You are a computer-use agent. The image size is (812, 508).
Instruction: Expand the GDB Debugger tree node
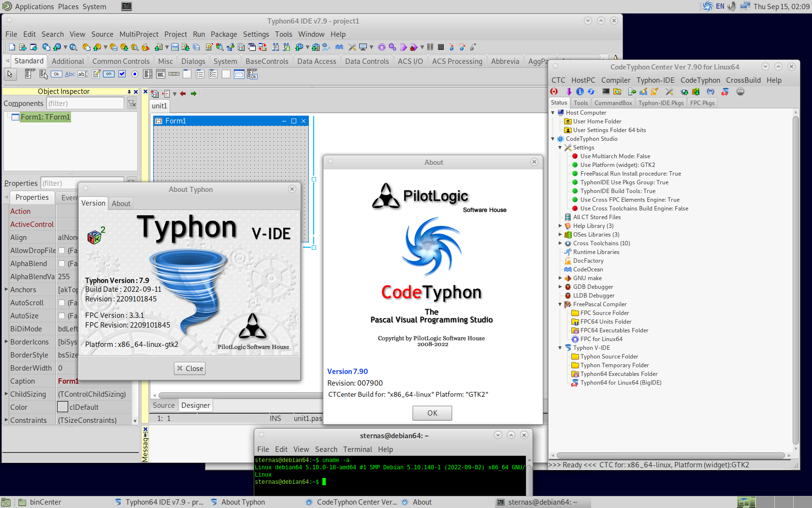coord(560,287)
